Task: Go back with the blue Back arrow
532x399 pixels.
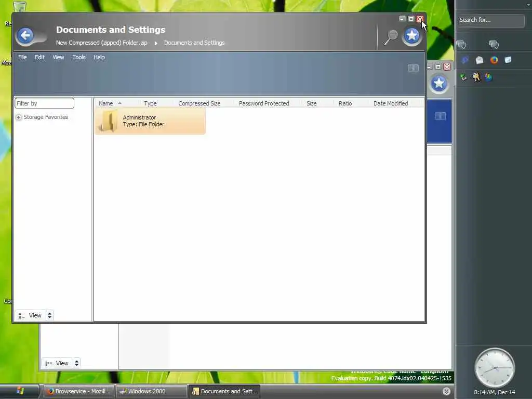Action: (26, 36)
